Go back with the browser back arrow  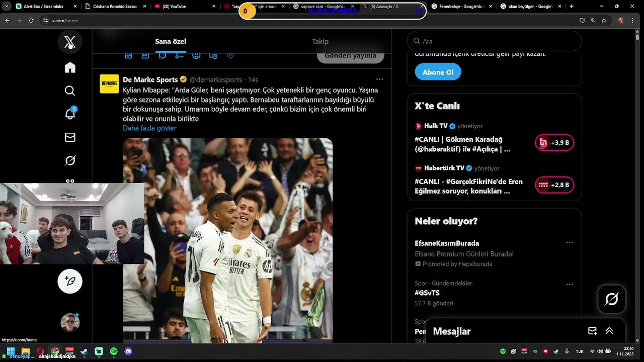point(7,21)
